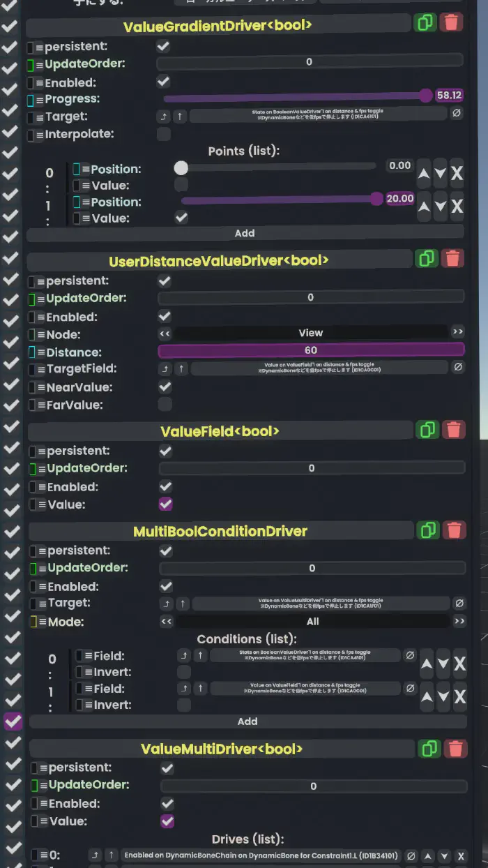The width and height of the screenshot is (488, 868).
Task: Duplicate the ValueGradientDriver<bool> component
Action: coord(424,23)
